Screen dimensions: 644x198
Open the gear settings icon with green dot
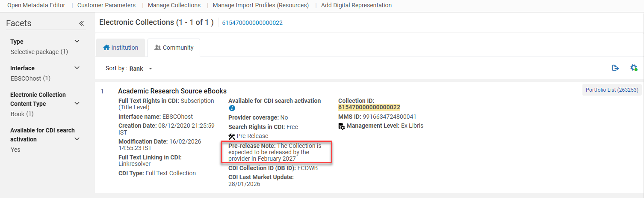click(634, 68)
